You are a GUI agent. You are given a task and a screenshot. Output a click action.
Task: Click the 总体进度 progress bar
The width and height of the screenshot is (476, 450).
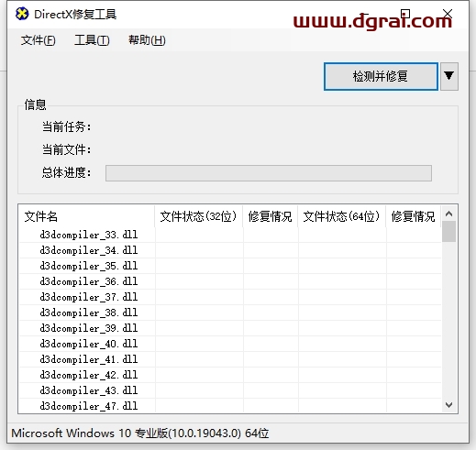click(269, 173)
